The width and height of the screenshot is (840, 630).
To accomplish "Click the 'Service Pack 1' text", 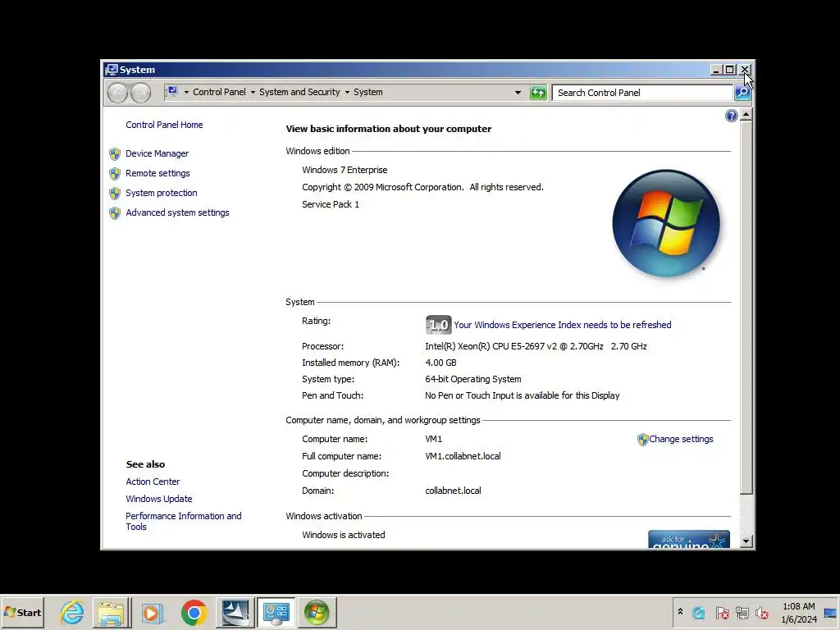I will click(331, 204).
